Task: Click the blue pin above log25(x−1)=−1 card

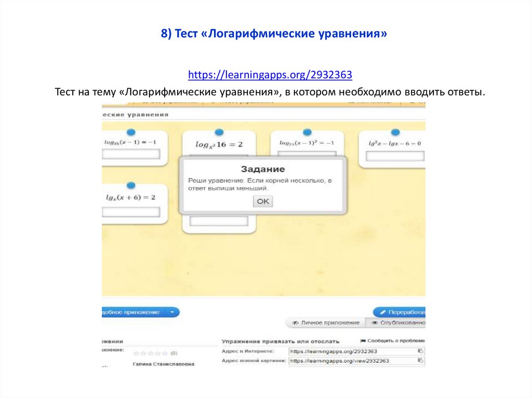Action: [x=131, y=132]
